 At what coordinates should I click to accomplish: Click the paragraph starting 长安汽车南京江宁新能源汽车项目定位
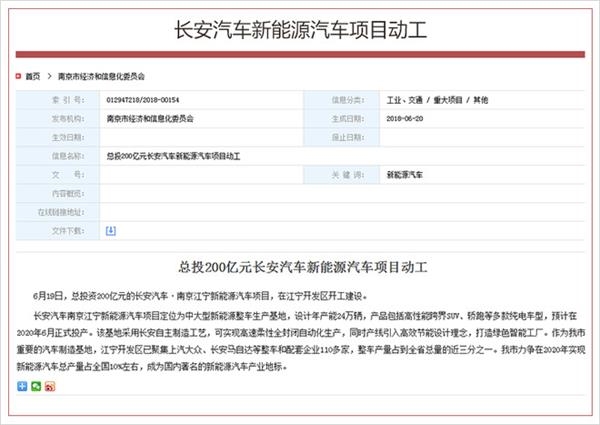click(x=301, y=341)
